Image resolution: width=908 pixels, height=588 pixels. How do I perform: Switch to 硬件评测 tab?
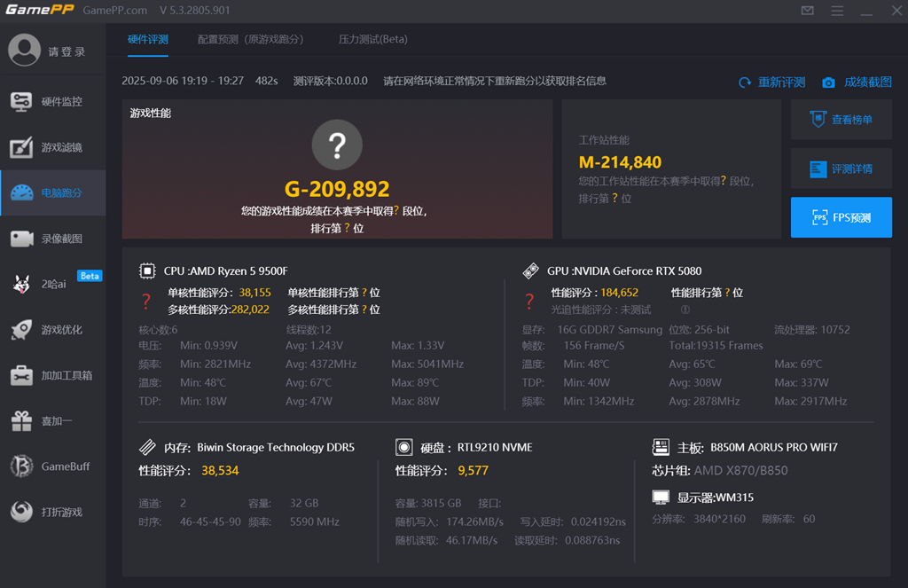click(148, 39)
